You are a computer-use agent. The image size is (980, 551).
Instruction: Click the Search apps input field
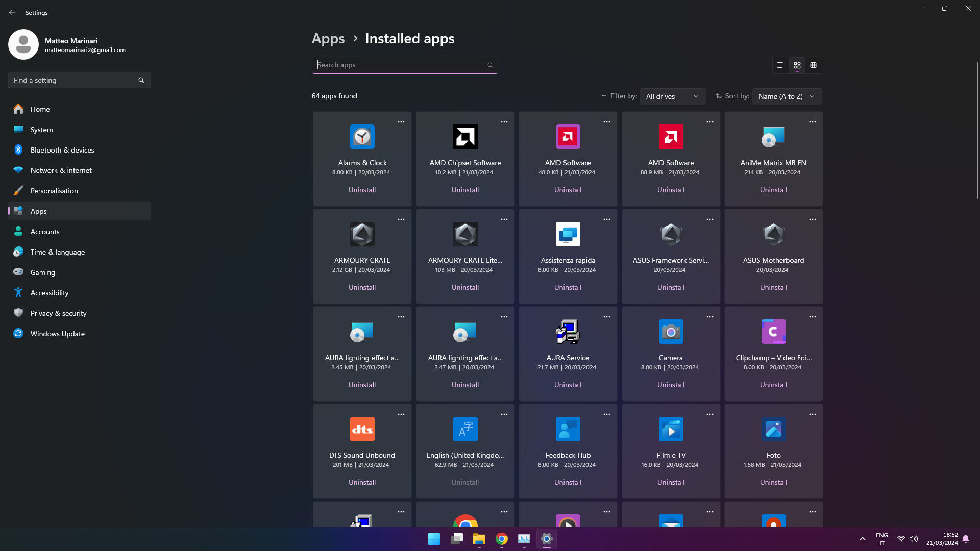click(404, 65)
